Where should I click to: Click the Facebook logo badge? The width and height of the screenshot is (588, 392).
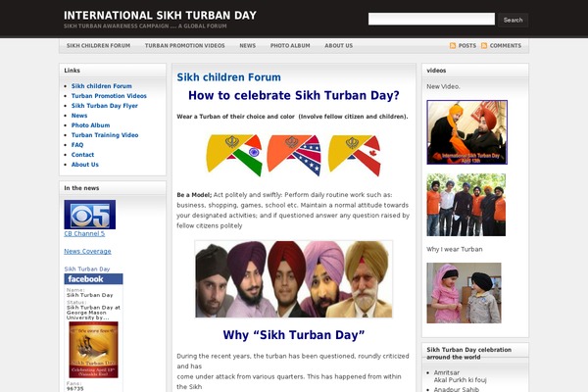(93, 279)
